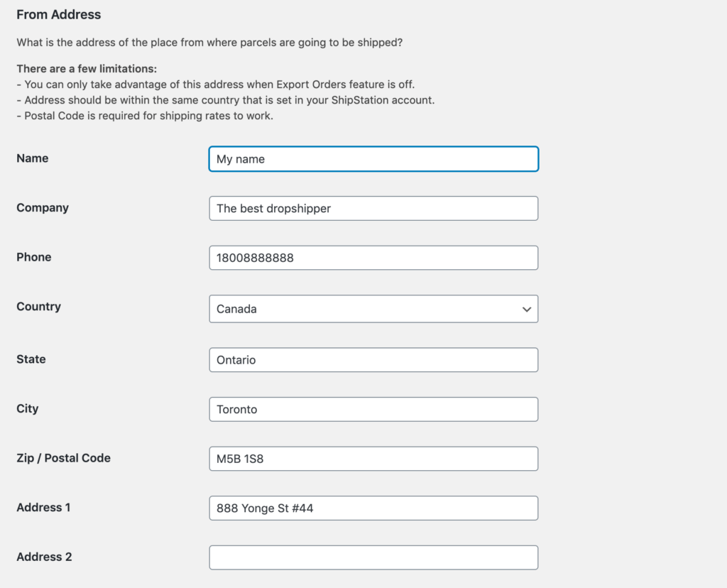Click the 'From Address' section heading
Screen dimensions: 727x588
point(58,14)
